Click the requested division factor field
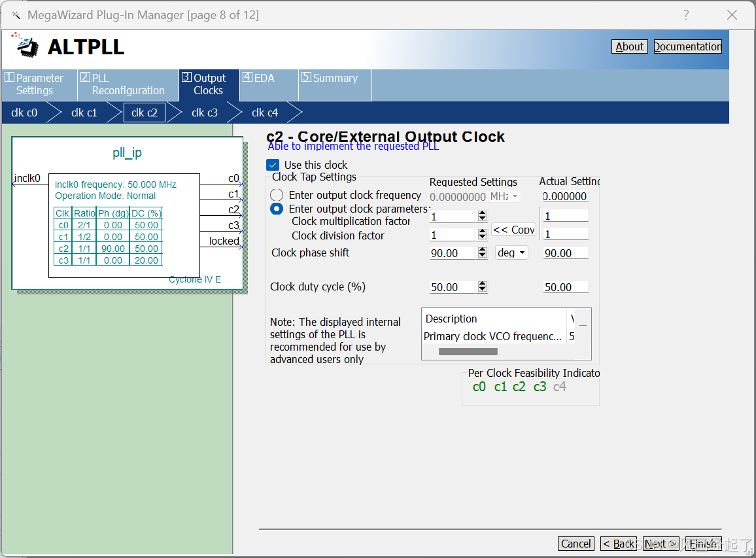 click(453, 234)
